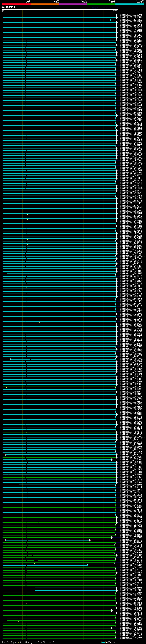This screenshot has width=146, height=644.
Task: Select hit label UniRef100_Q801L9
Action: point(131,60)
